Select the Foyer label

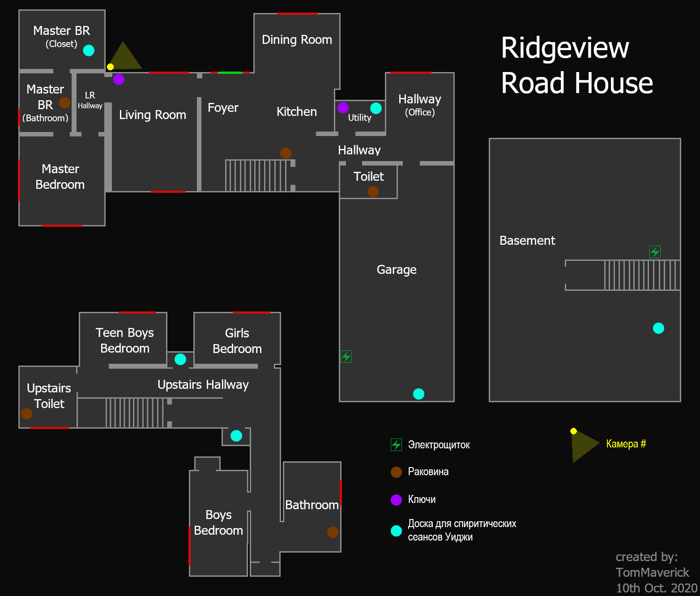click(x=223, y=108)
